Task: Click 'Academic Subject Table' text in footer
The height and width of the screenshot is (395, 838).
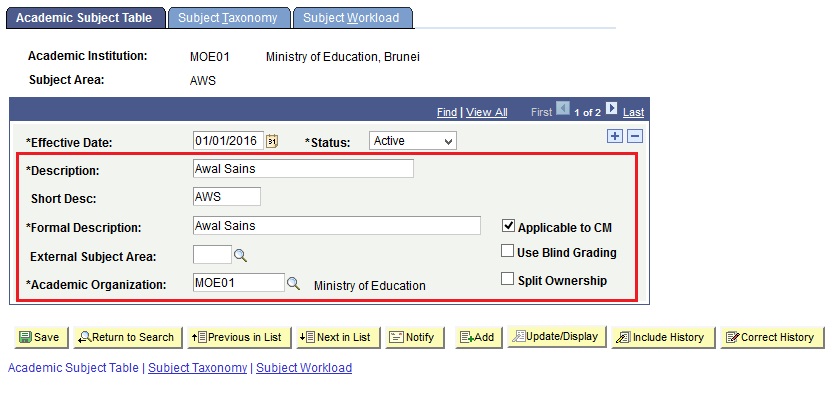Action: [x=73, y=368]
